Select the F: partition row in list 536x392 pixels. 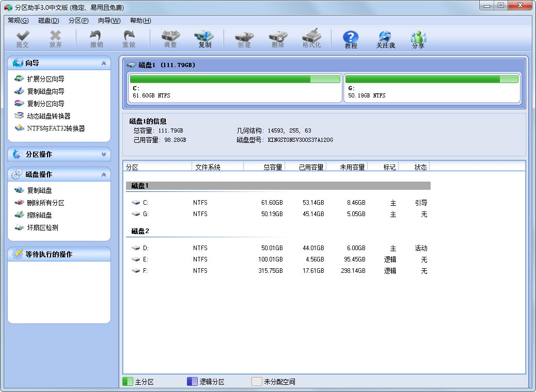pyautogui.click(x=279, y=271)
